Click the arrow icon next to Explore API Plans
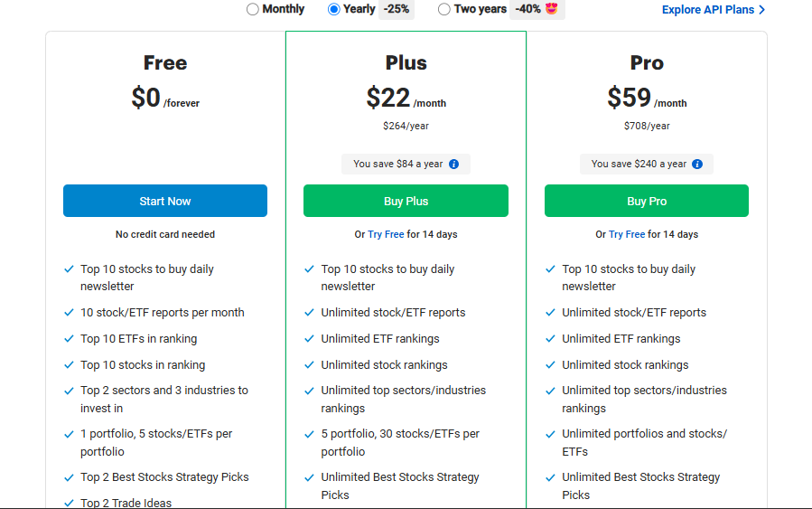The height and width of the screenshot is (509, 812). pos(762,10)
